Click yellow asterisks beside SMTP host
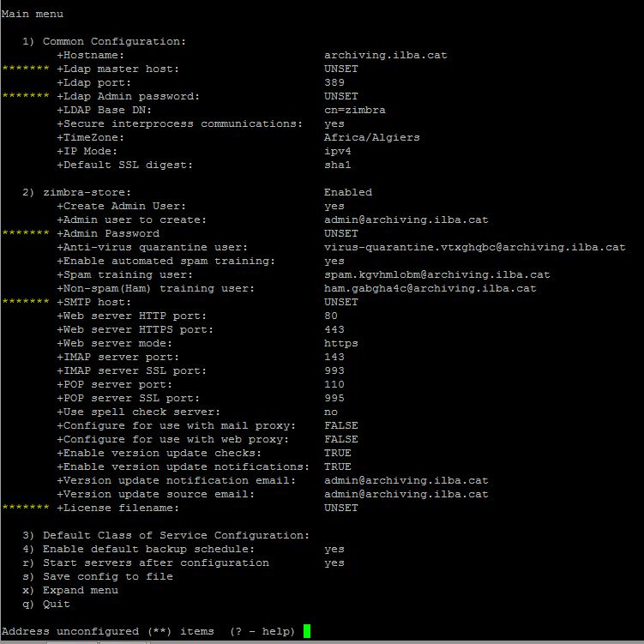 click(x=26, y=302)
